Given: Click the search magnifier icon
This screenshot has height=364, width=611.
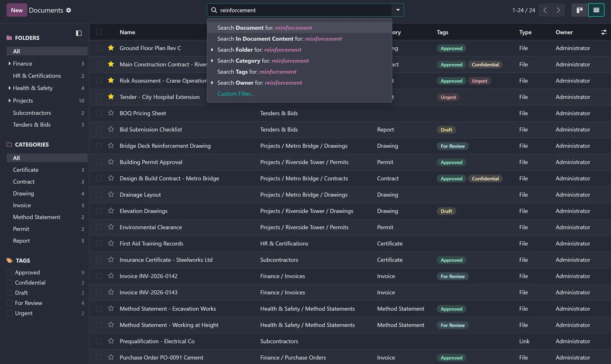Looking at the screenshot, I should tap(214, 10).
